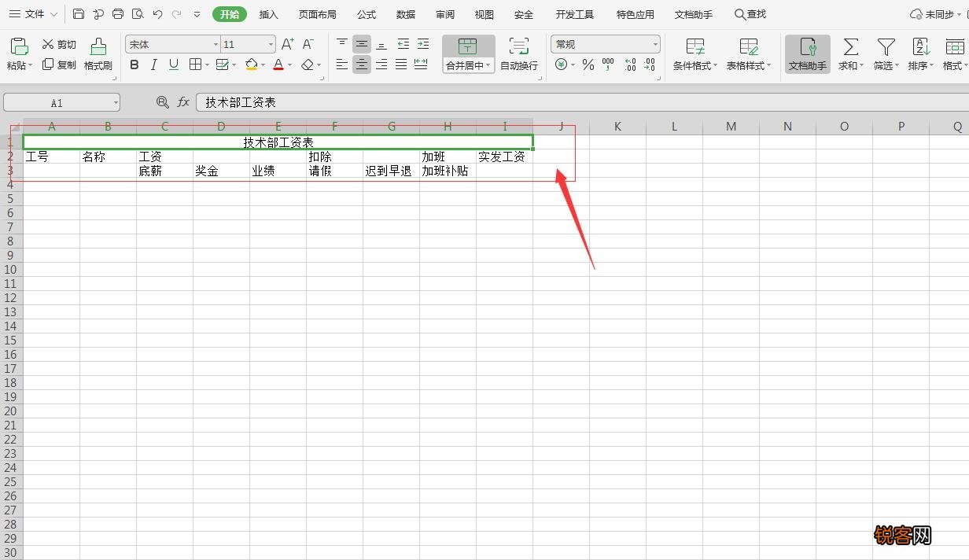The height and width of the screenshot is (560, 969).
Task: Toggle middle vertical alignment
Action: tap(362, 44)
